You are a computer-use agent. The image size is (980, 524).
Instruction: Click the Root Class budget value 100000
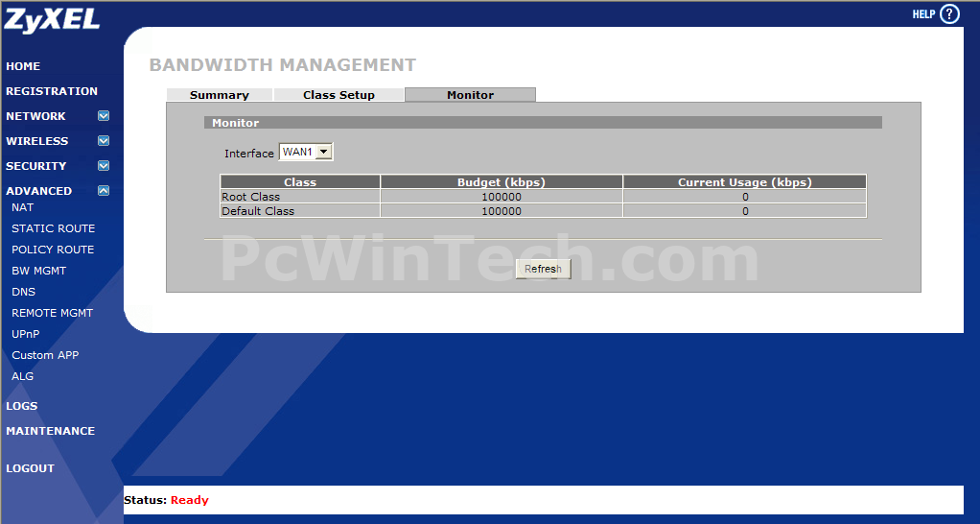pyautogui.click(x=502, y=197)
